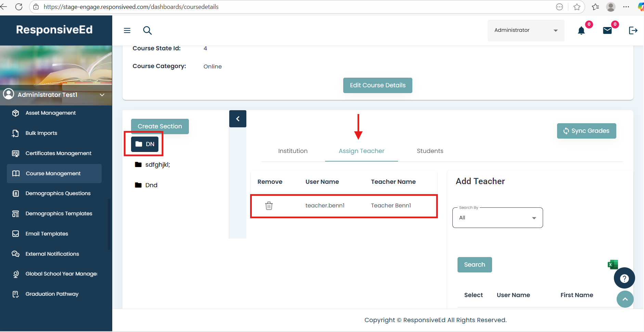The width and height of the screenshot is (644, 332).
Task: Collapse the sections panel with chevron
Action: tap(238, 119)
